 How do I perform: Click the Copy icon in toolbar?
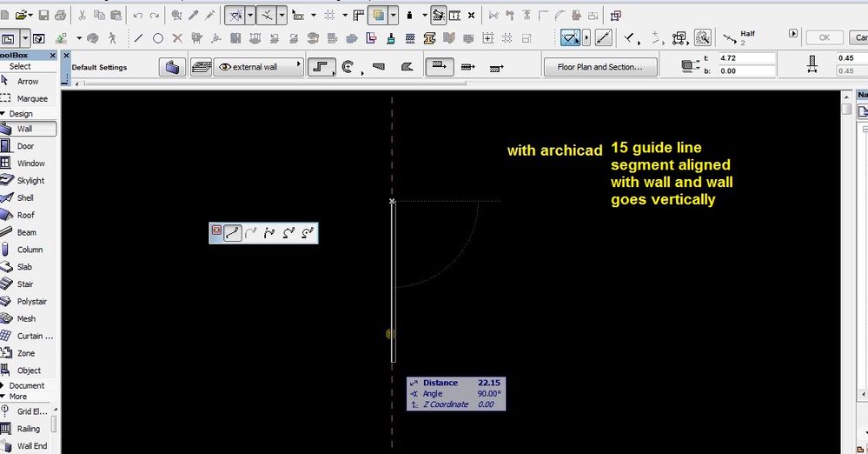tap(99, 16)
